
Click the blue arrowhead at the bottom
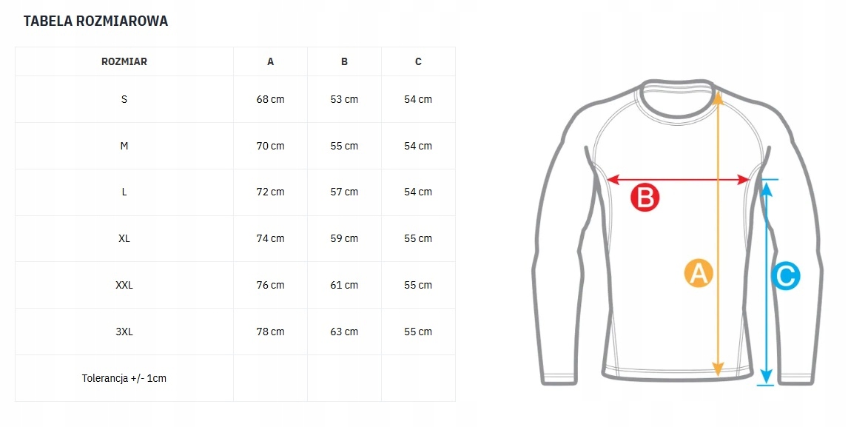coord(766,377)
